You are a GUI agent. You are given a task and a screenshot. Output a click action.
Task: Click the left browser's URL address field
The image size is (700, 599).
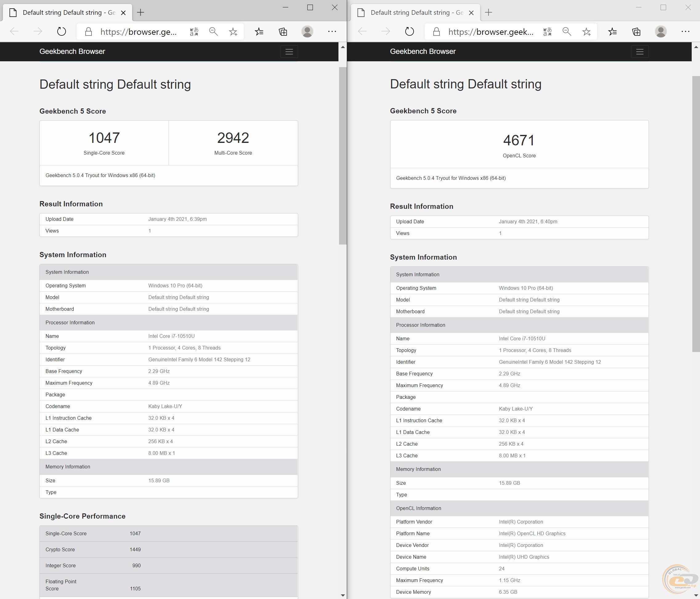(x=139, y=32)
